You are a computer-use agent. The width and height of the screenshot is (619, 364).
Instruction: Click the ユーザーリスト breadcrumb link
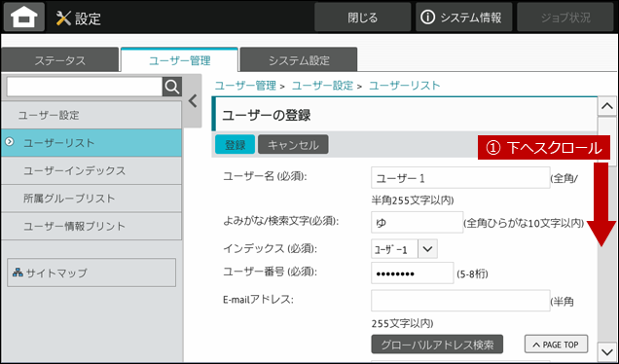(x=404, y=86)
